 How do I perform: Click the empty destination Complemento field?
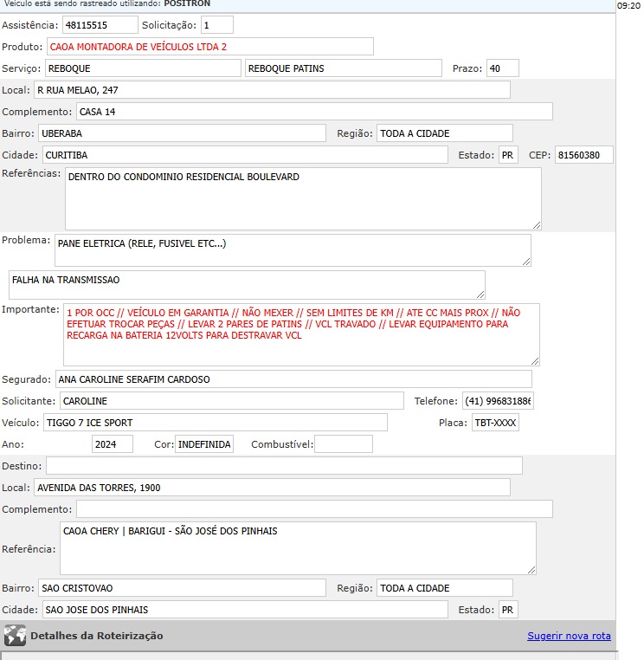[314, 509]
